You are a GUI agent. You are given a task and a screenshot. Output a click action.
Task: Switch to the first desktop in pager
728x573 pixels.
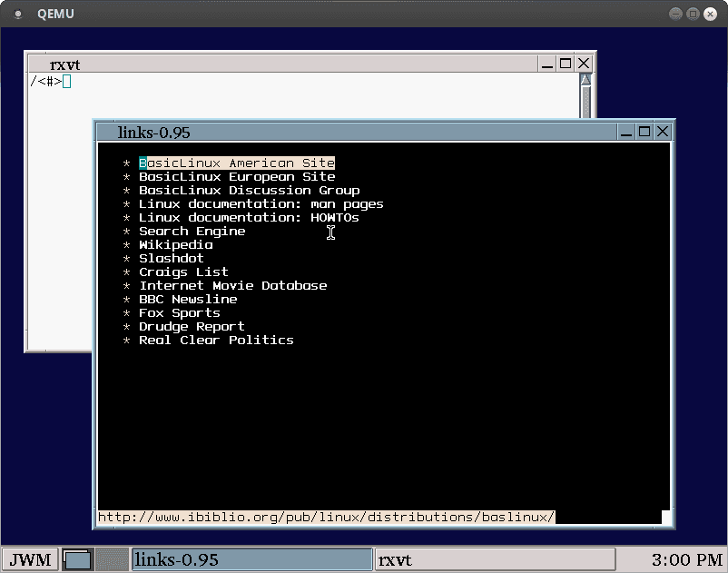click(x=77, y=559)
